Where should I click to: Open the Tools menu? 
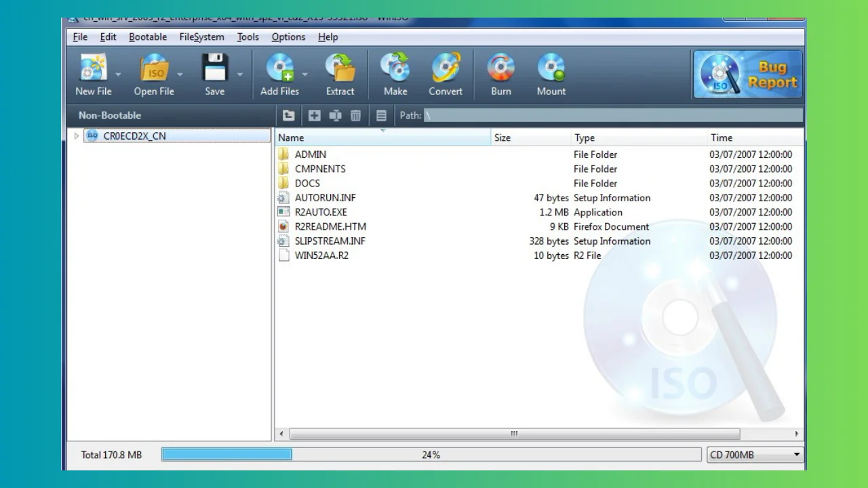[248, 37]
